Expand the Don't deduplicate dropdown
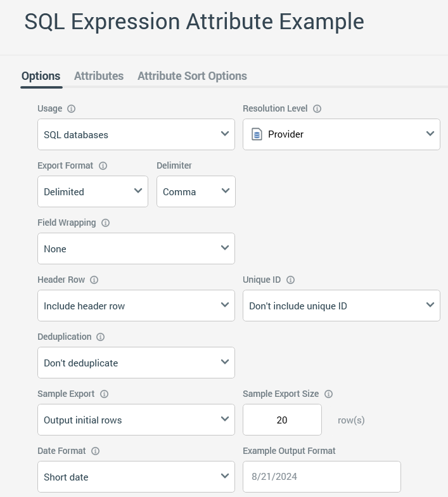The width and height of the screenshot is (448, 497). click(x=136, y=363)
